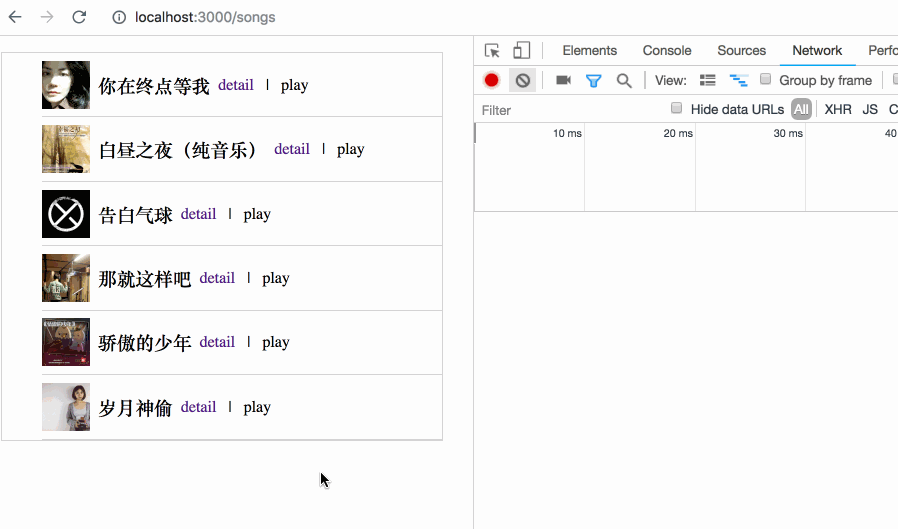
Task: Switch to large request rows view
Action: pos(708,81)
